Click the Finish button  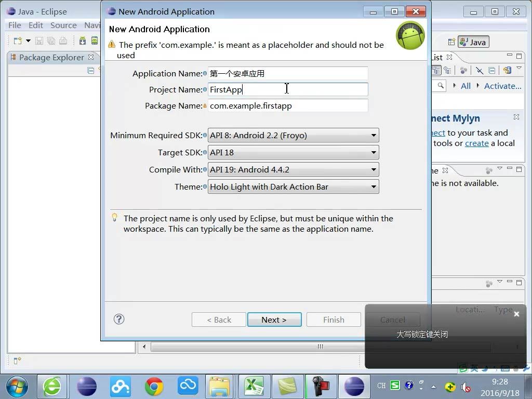pos(334,320)
